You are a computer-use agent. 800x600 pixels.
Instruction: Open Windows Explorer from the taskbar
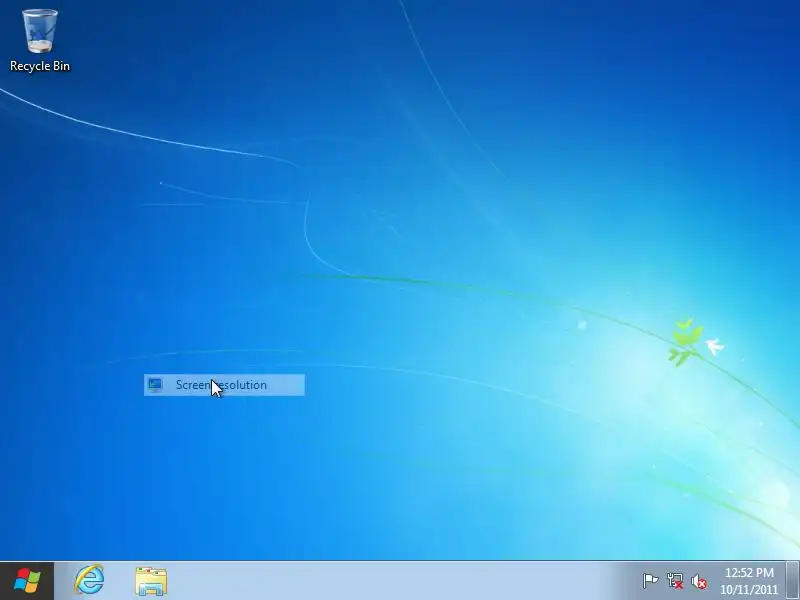click(151, 581)
